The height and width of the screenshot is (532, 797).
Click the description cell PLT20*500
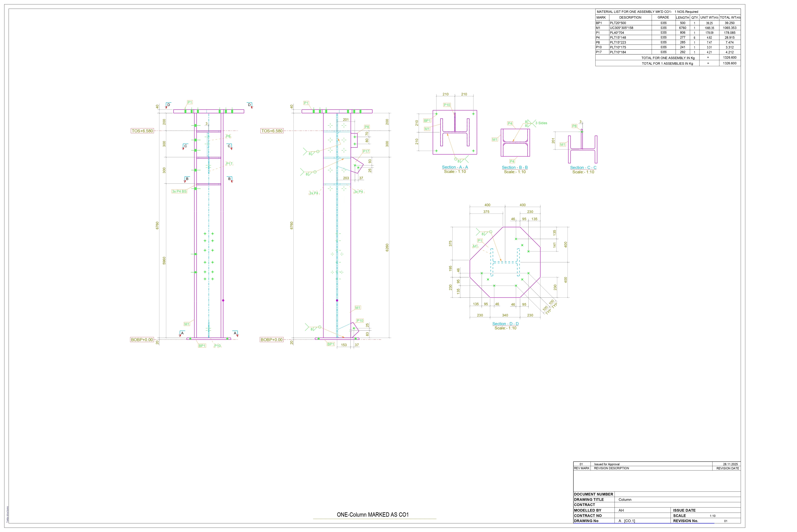click(618, 23)
